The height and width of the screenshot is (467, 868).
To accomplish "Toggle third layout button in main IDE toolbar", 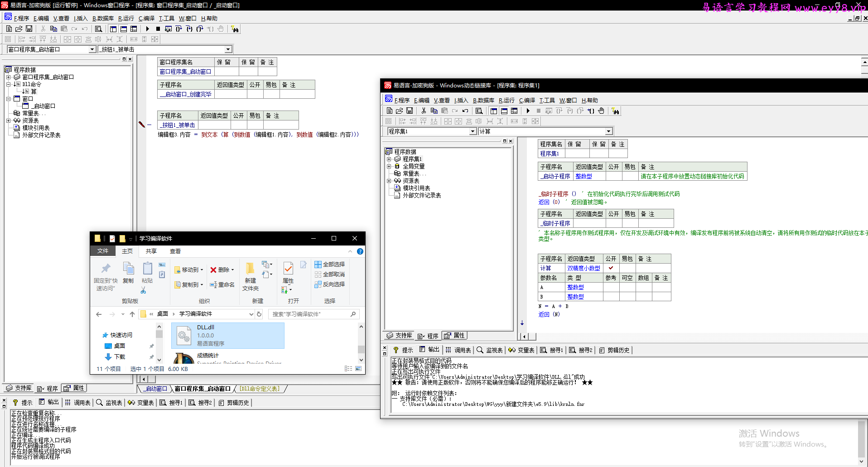I will click(134, 29).
